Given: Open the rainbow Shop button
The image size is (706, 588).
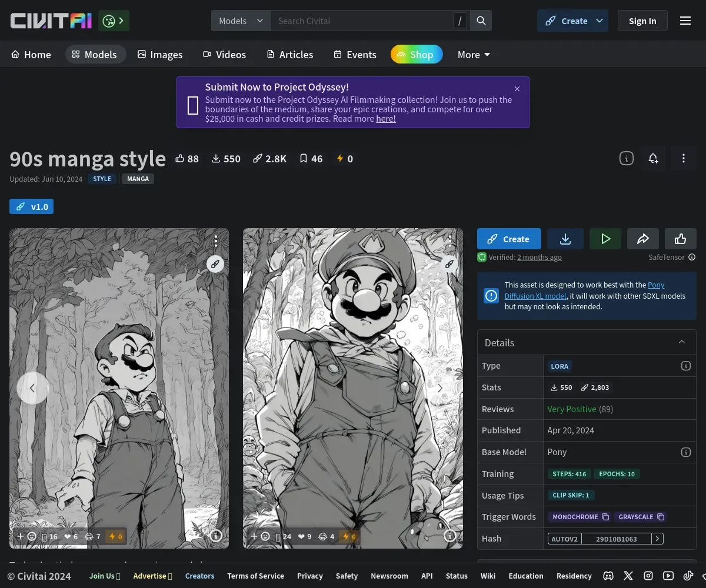Looking at the screenshot, I should pos(417,54).
